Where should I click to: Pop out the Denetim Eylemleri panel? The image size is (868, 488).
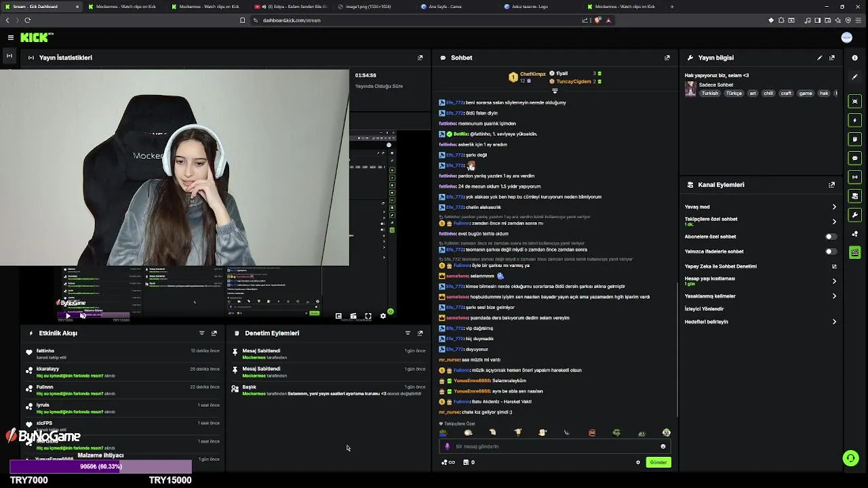coord(420,333)
